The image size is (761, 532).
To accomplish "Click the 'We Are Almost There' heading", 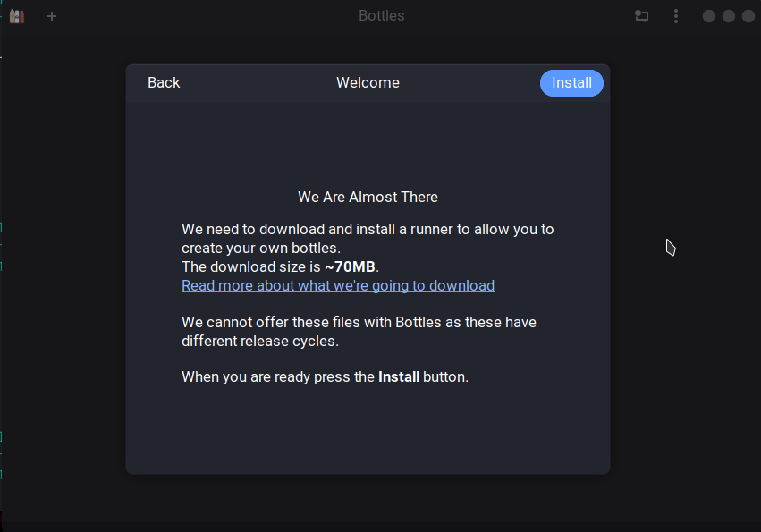I will (x=368, y=197).
